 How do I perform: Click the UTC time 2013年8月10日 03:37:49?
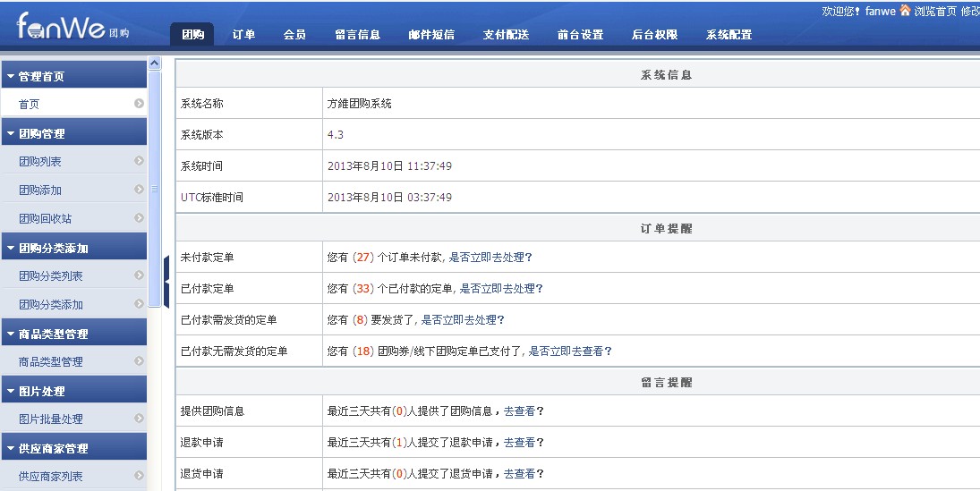[389, 198]
